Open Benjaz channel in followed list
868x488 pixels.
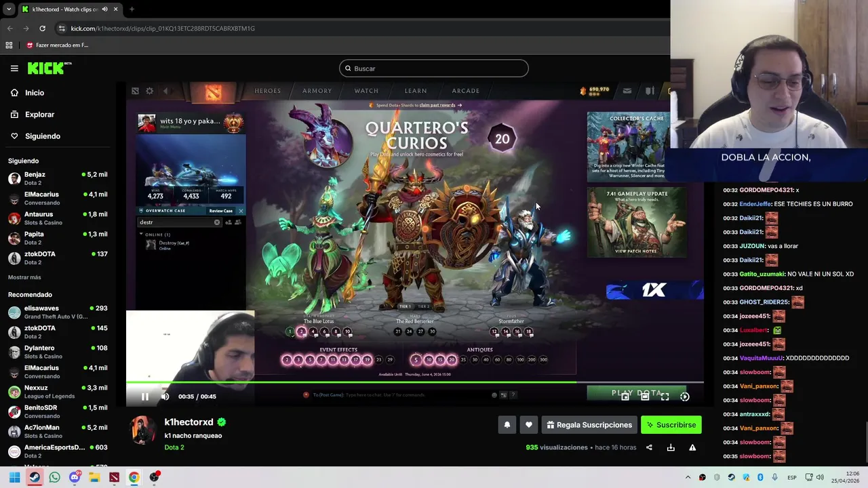[58, 178]
